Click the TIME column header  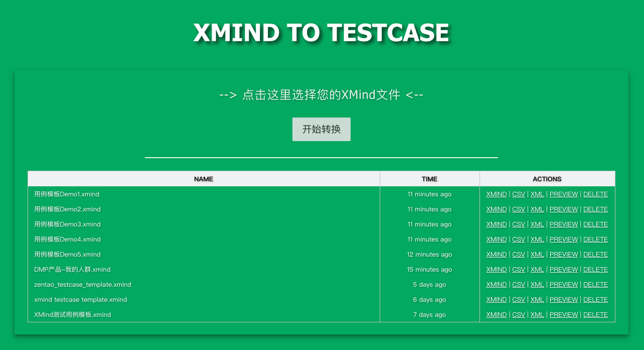click(429, 179)
